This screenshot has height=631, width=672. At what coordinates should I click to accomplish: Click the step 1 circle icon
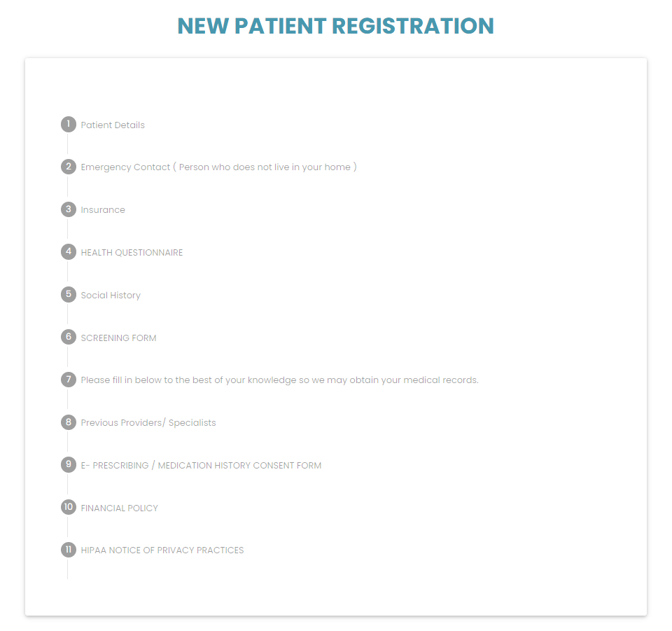[x=68, y=125]
